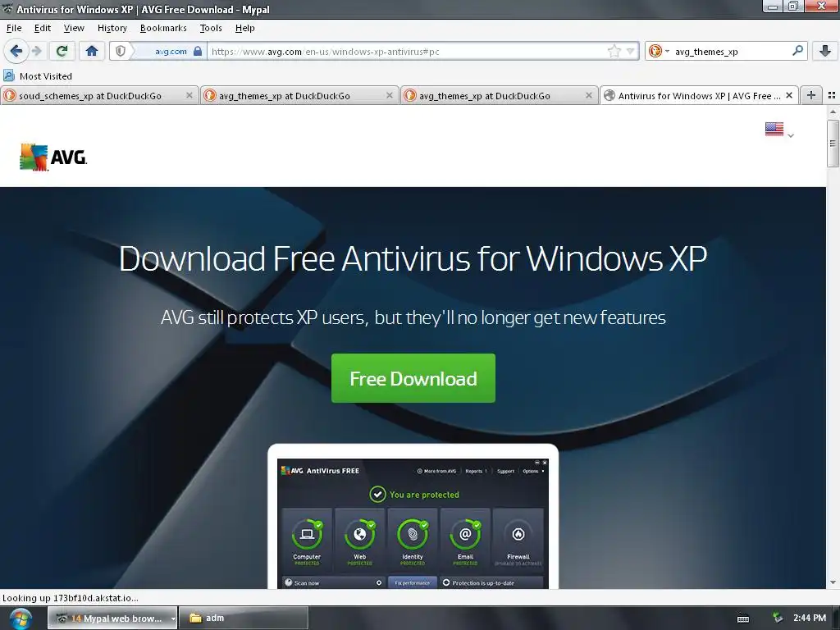
Task: Switch to soud_schemes_xp at DuckDuckGo tab
Action: click(99, 95)
